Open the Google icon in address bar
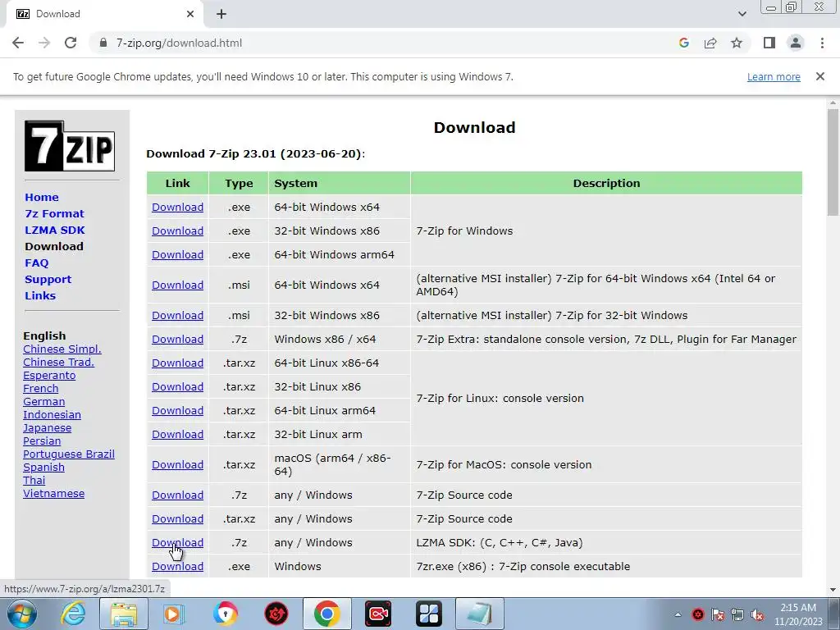The width and height of the screenshot is (840, 630). click(683, 43)
